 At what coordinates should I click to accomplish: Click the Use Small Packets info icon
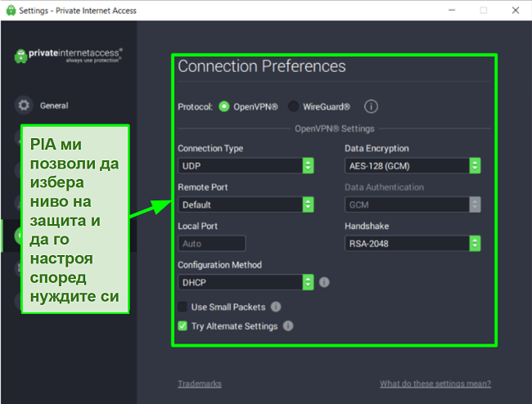[276, 307]
